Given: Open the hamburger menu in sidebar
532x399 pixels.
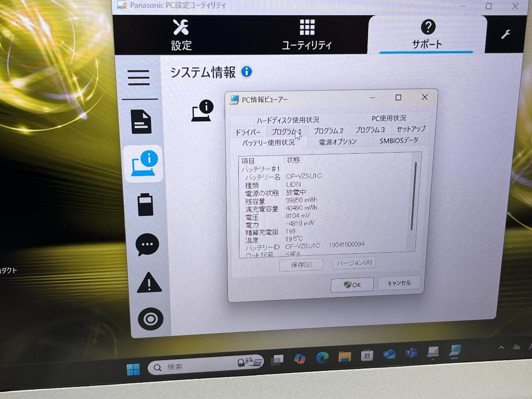Looking at the screenshot, I should [x=139, y=78].
